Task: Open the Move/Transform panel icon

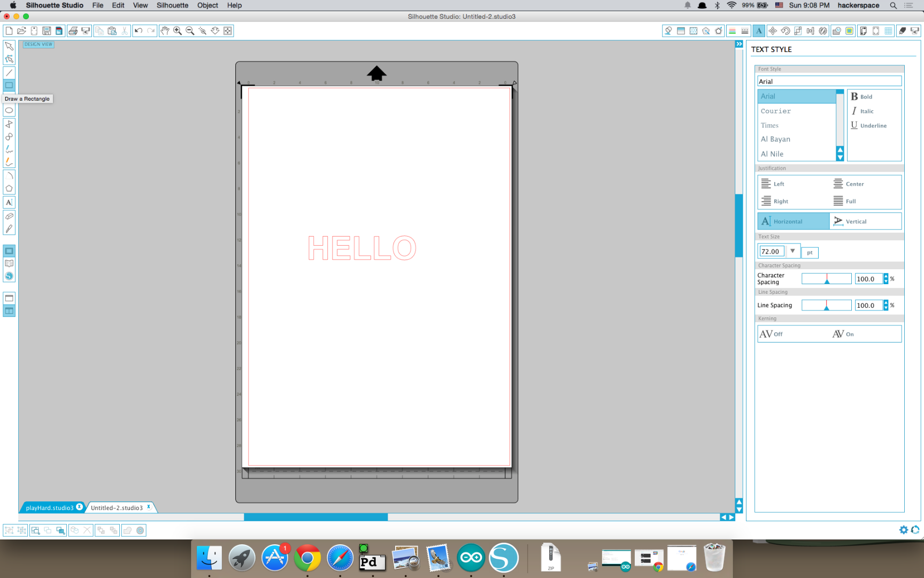Action: click(x=772, y=31)
